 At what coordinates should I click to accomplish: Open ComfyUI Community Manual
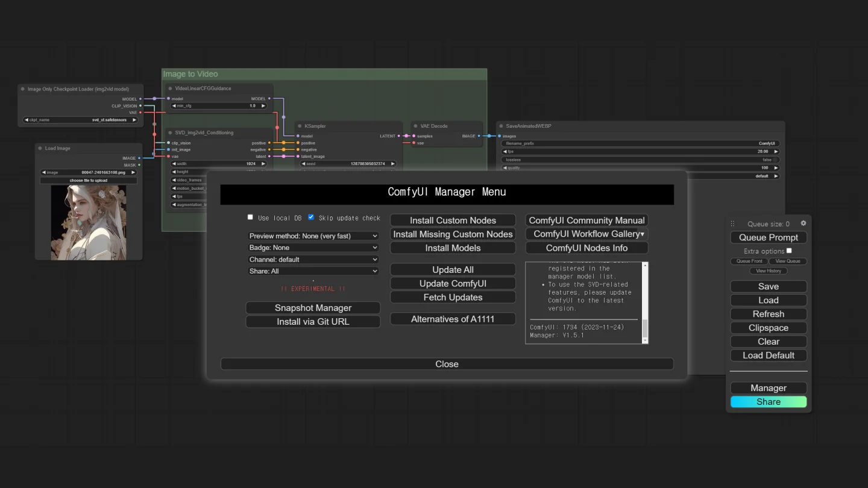[587, 221]
